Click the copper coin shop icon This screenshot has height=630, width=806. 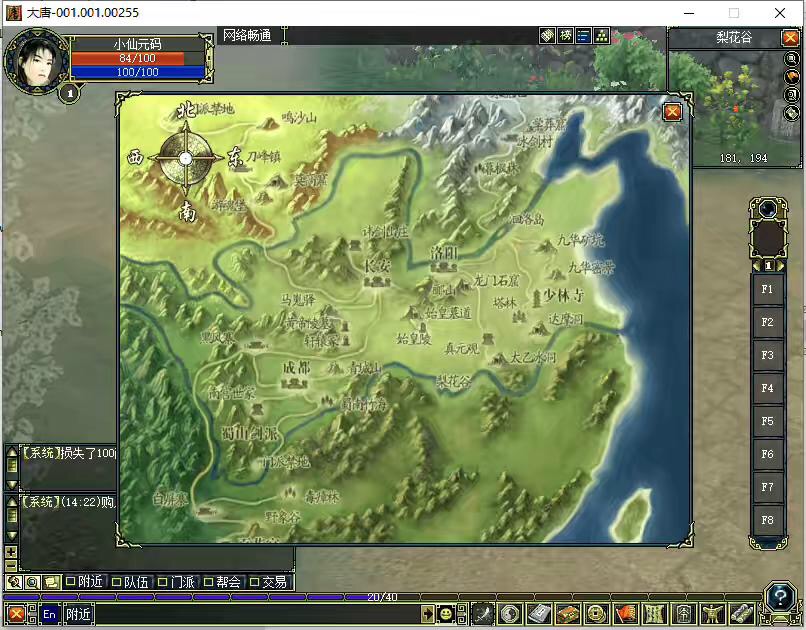coord(596,614)
